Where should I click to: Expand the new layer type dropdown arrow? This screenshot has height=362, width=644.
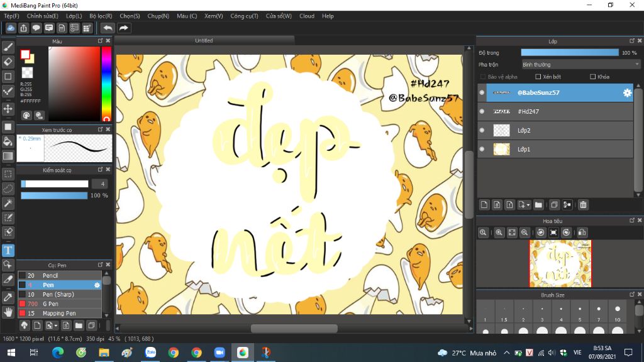pos(528,205)
